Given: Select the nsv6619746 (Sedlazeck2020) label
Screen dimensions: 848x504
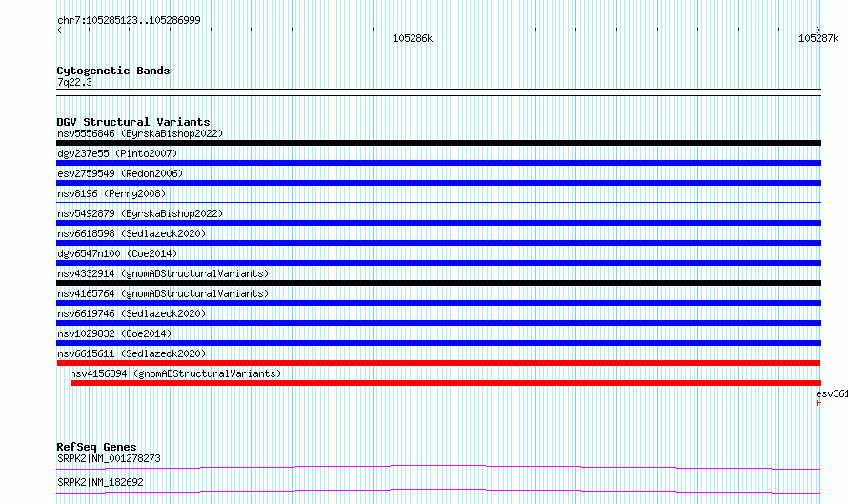Looking at the screenshot, I should click(x=131, y=313).
